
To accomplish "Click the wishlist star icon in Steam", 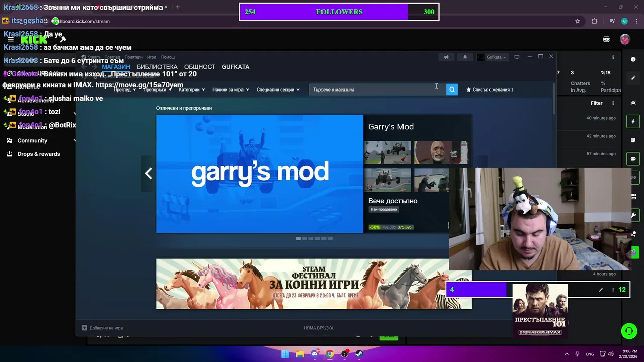I will [469, 89].
